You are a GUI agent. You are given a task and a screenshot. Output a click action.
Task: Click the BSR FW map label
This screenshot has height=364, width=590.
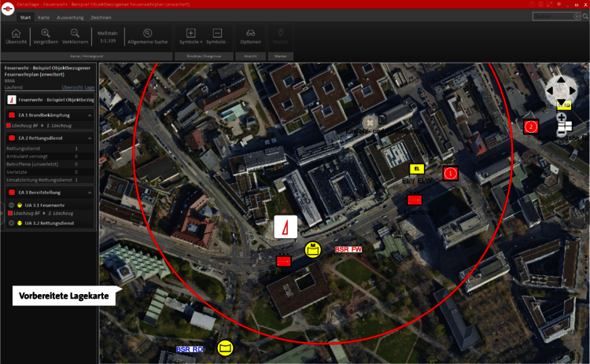click(x=348, y=249)
